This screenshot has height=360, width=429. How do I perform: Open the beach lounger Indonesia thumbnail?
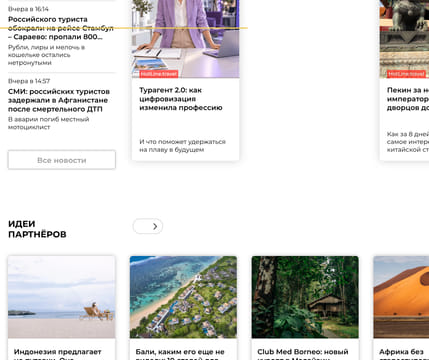[x=62, y=297]
